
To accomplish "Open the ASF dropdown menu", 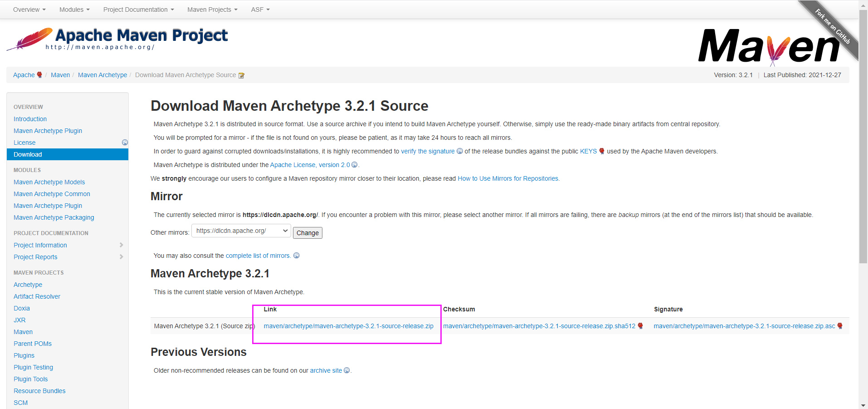I will point(260,10).
